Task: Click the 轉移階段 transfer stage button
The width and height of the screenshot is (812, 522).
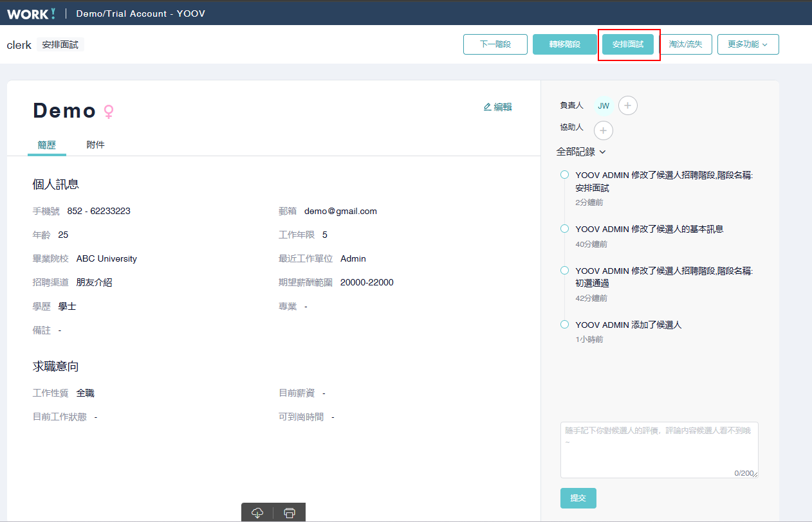Action: point(564,44)
